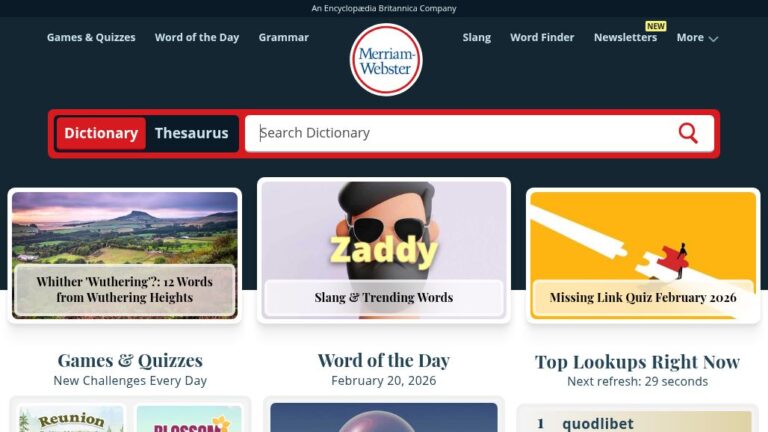Viewport: 768px width, 432px height.
Task: Open the Blossom game thumbnail
Action: 190,419
